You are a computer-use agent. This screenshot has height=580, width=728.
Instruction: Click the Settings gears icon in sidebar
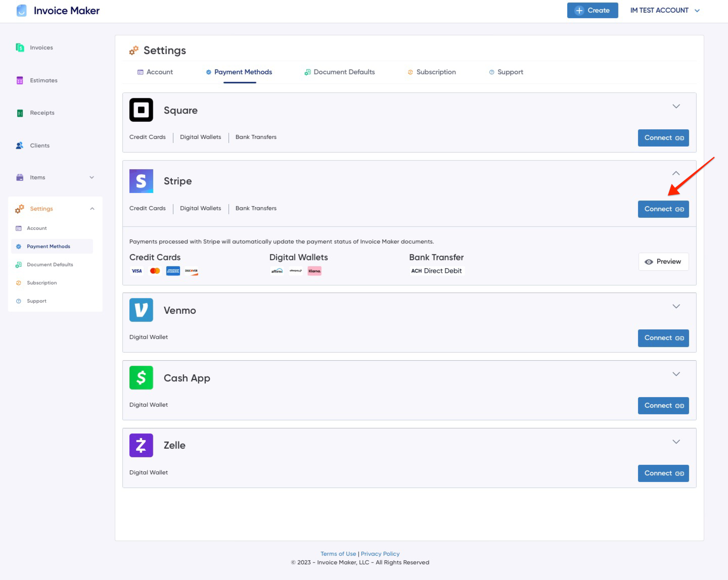tap(20, 209)
